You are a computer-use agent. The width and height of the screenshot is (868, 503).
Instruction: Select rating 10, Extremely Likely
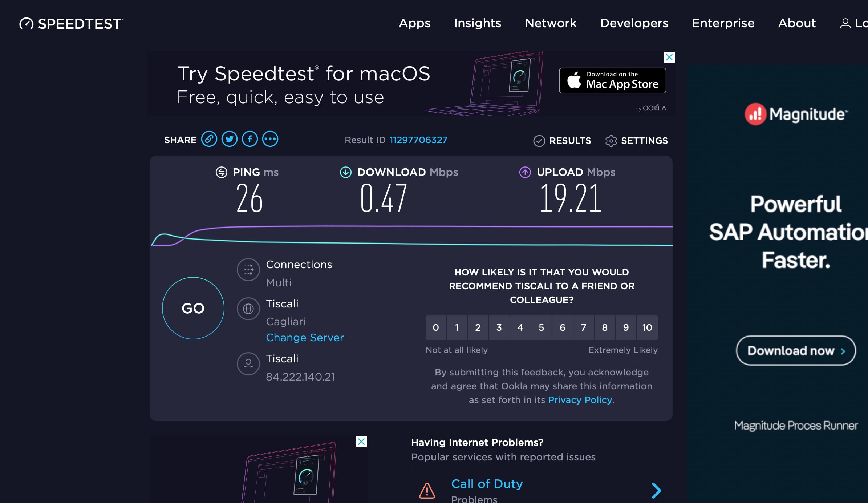[647, 327]
